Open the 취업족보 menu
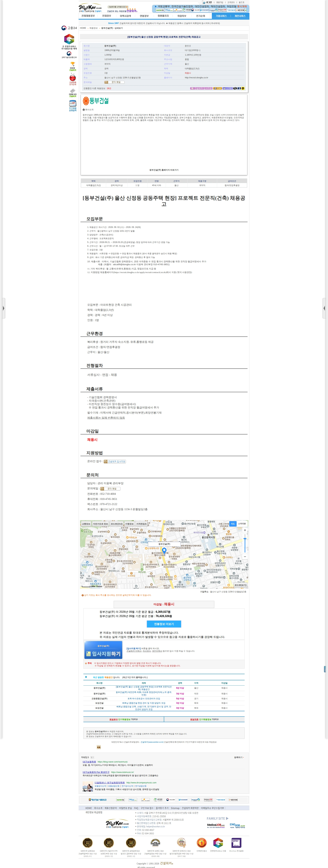 pos(182,16)
